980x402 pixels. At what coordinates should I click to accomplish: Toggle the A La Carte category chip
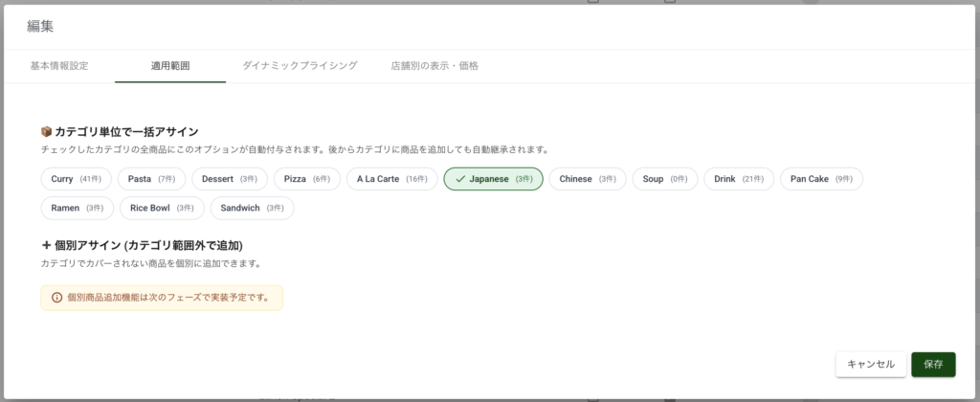392,179
